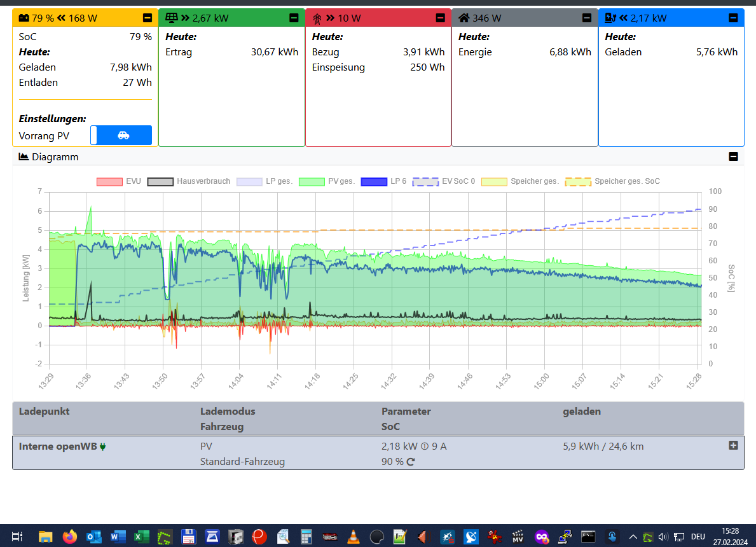
Task: Click the Parameter column header
Action: [406, 412]
